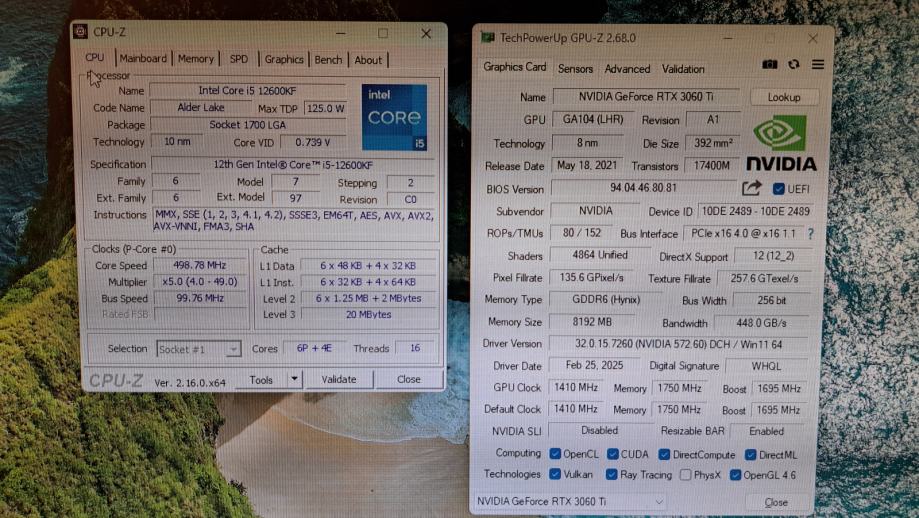
Task: Open the Graphics Card tab in GPU-Z
Action: tap(515, 67)
